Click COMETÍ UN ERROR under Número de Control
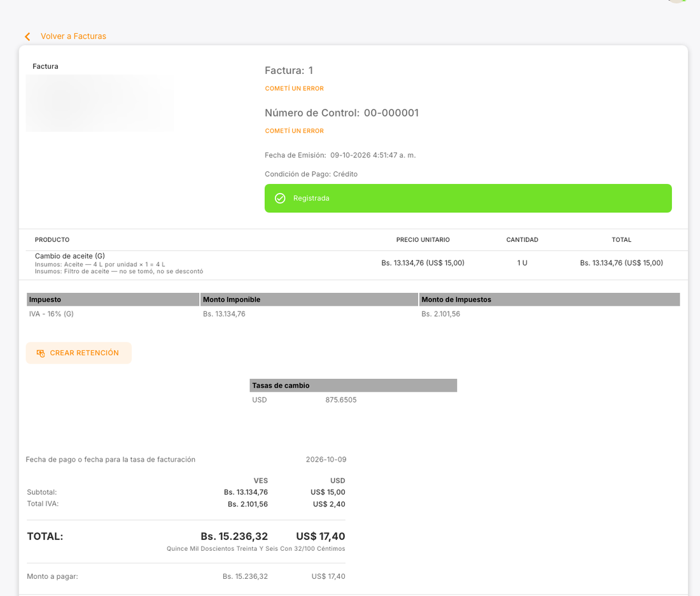Screen dimensions: 700x596 [x=294, y=131]
